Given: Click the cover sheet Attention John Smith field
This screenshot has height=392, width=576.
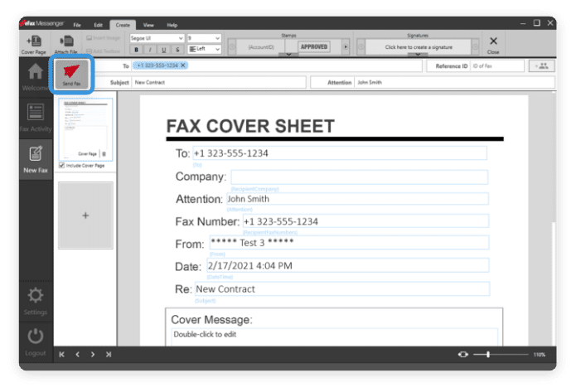Looking at the screenshot, I should (x=357, y=199).
